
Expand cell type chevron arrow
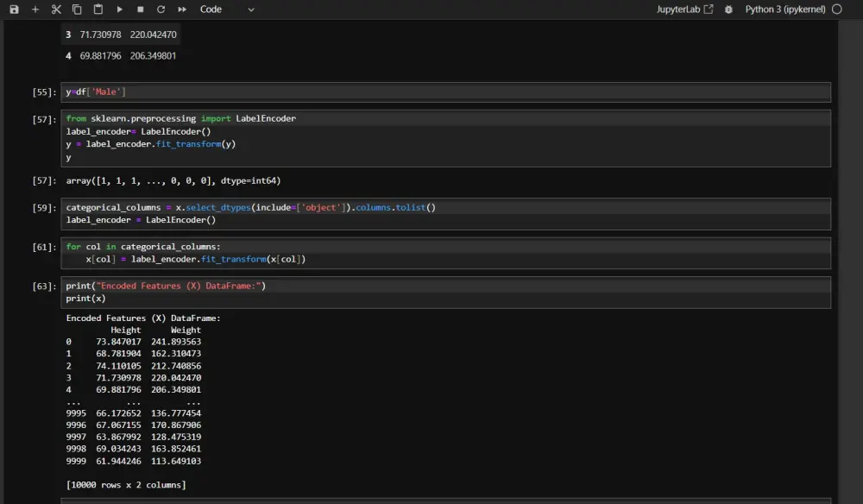tap(251, 9)
